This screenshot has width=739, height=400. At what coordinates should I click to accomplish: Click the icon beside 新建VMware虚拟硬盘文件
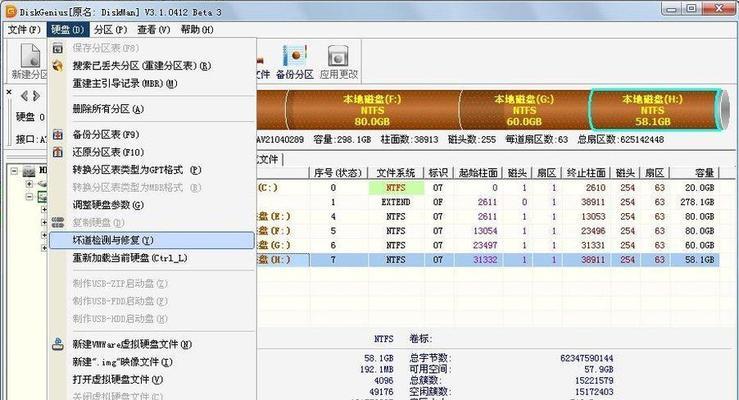57,344
